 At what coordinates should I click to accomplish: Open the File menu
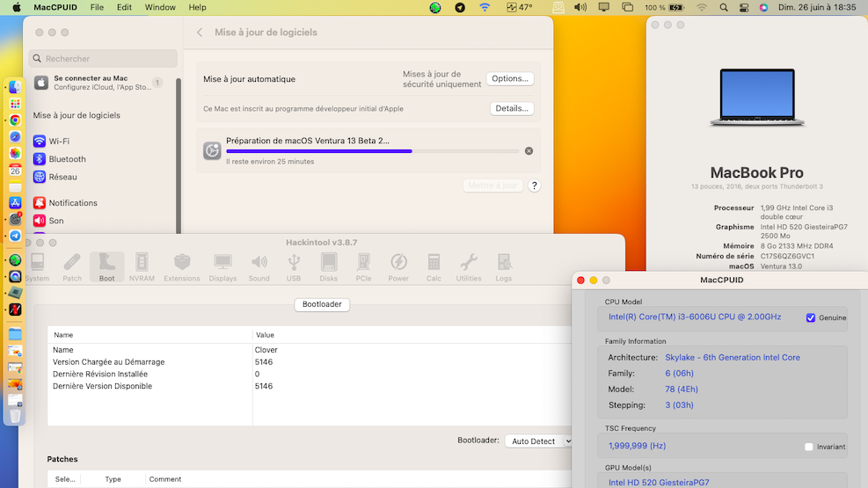click(x=97, y=7)
